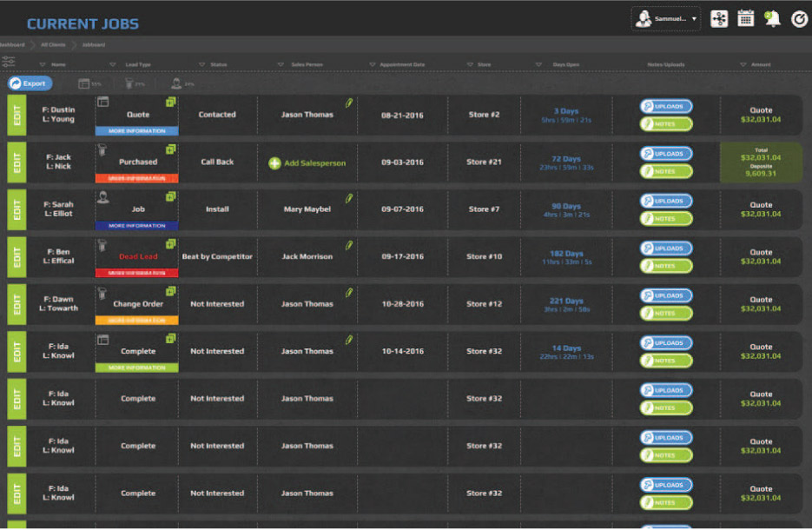Click blue MORE INFORMATION bar under Quote
This screenshot has width=812, height=530.
click(136, 131)
